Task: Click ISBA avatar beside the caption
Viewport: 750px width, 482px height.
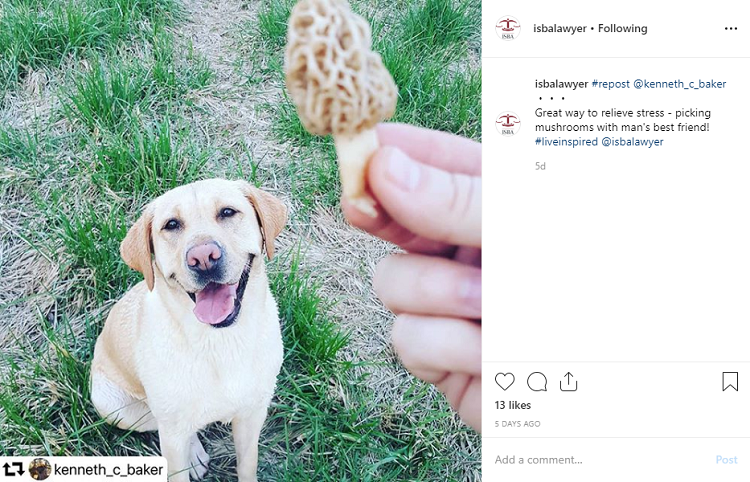Action: point(508,124)
